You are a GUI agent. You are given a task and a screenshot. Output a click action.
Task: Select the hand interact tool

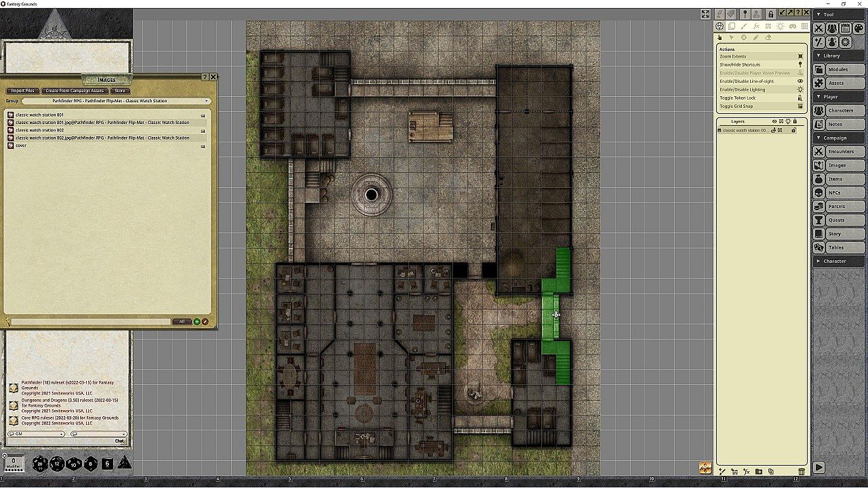click(720, 38)
